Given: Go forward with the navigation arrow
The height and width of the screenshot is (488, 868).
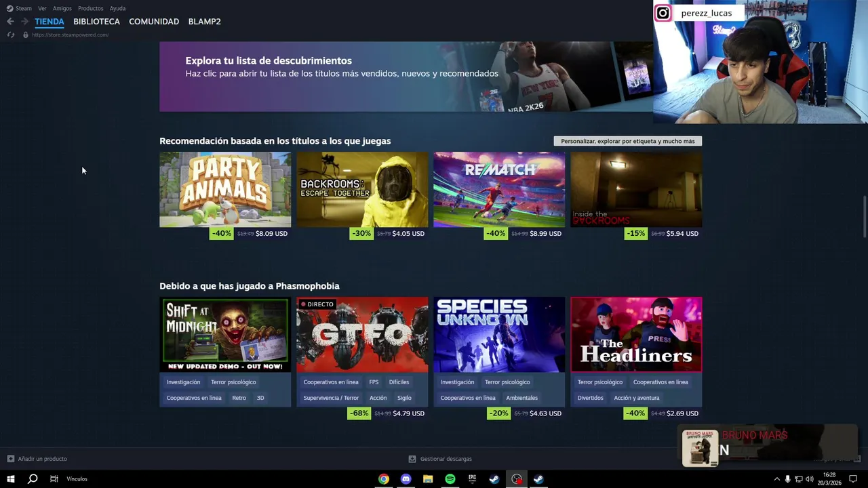Looking at the screenshot, I should click(24, 22).
